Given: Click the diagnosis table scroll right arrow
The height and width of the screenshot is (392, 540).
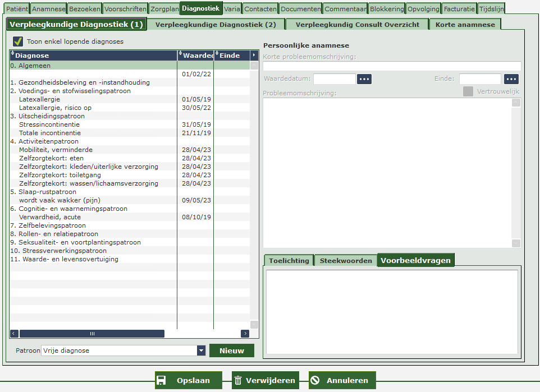Looking at the screenshot, I should tap(245, 334).
